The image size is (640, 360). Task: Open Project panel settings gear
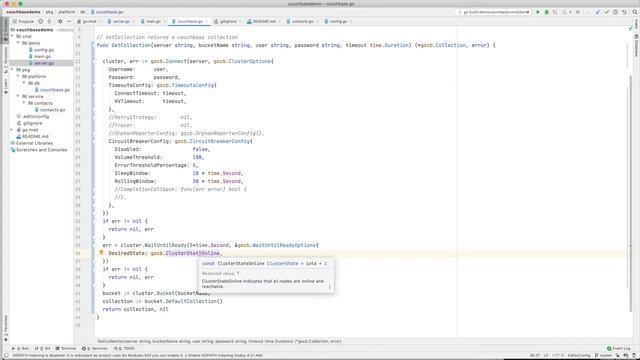click(60, 21)
